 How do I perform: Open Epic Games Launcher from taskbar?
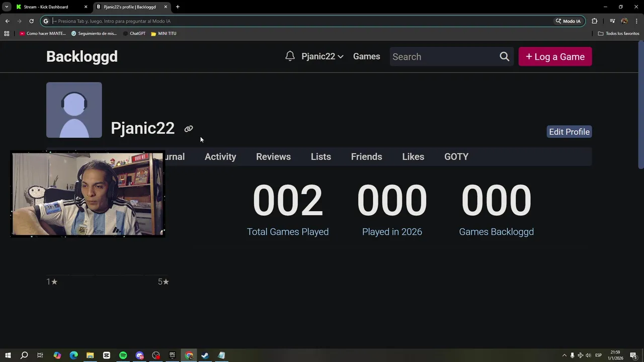point(173,355)
